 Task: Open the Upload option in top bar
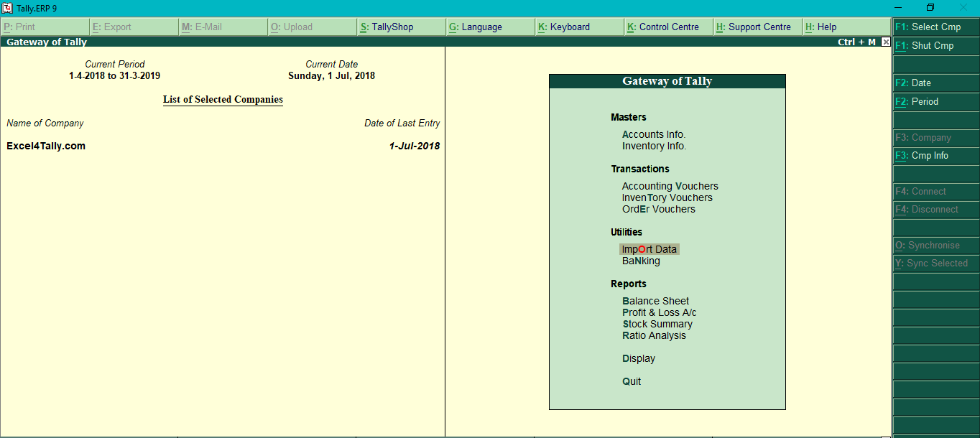[313, 27]
